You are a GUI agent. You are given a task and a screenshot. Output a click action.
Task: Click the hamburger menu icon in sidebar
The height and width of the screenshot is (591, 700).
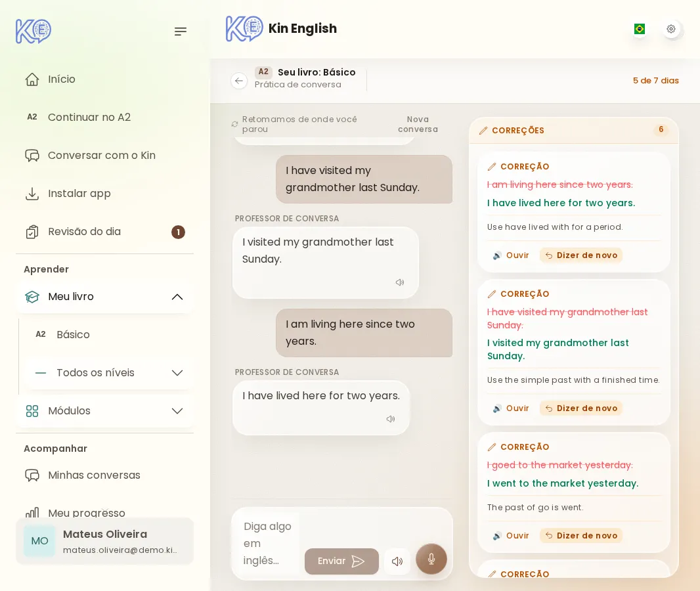pyautogui.click(x=181, y=32)
